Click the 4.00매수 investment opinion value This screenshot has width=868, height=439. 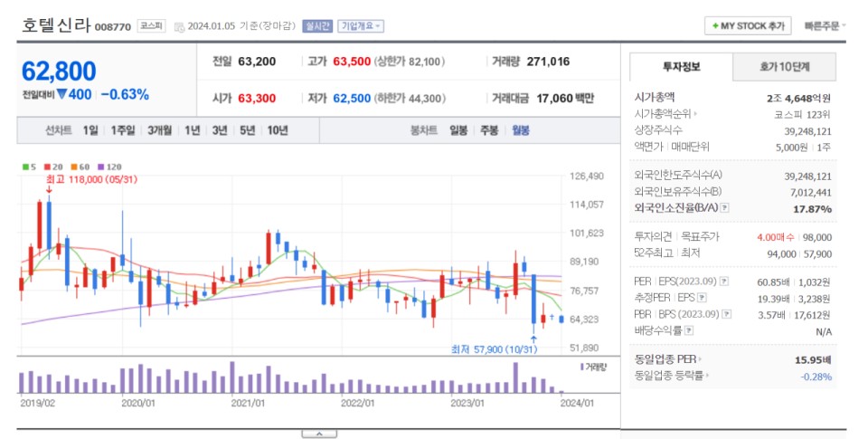[x=776, y=237]
